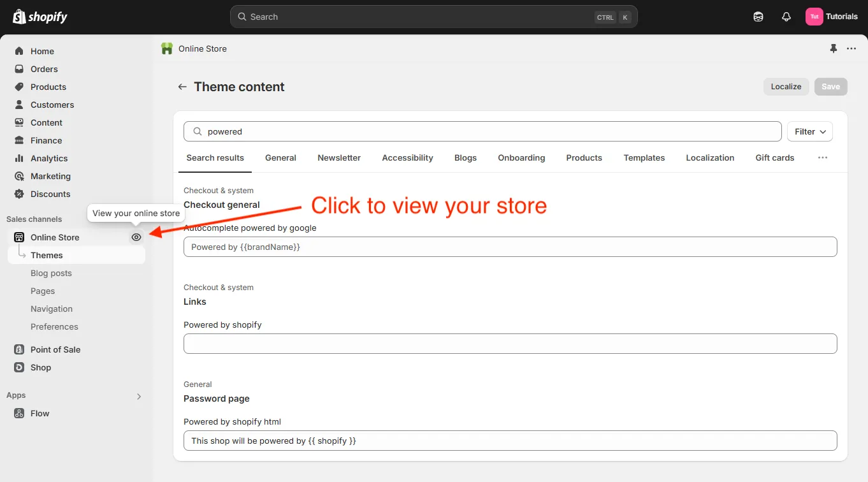This screenshot has height=482, width=868.
Task: Click the Powered by shopify text field
Action: point(510,344)
